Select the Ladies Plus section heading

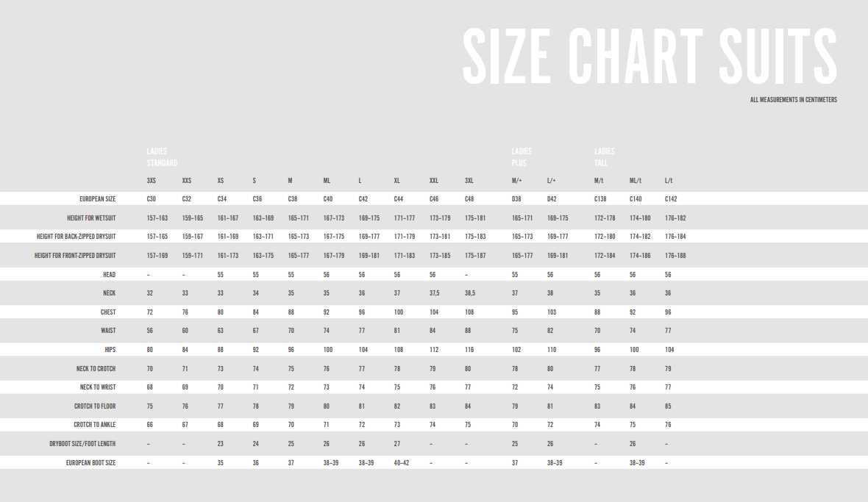pos(522,157)
